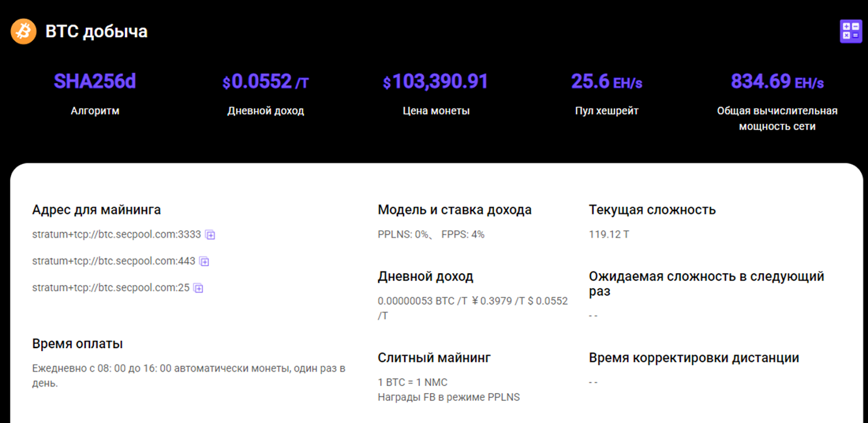The image size is (868, 423).
Task: Click 'Общая вычислительная мощность сети' label
Action: 777,118
